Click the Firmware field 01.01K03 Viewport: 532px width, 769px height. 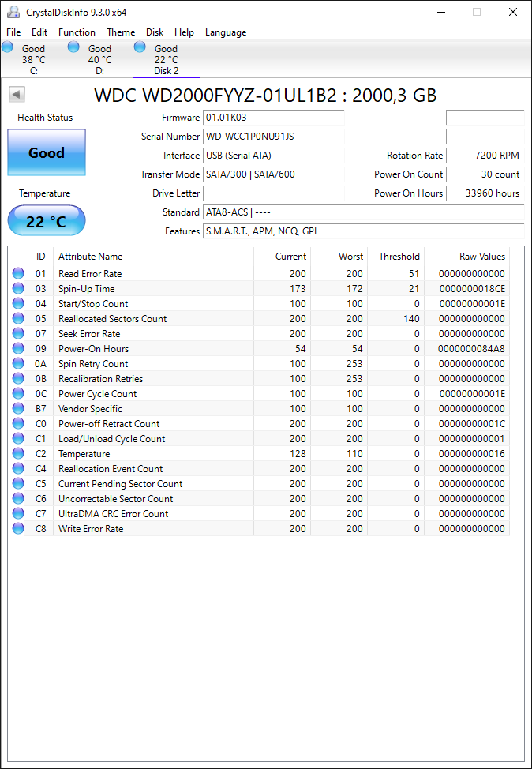274,118
